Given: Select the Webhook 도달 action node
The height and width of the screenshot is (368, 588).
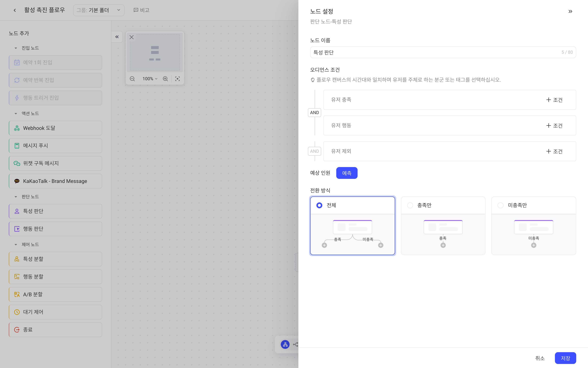Looking at the screenshot, I should coord(55,128).
